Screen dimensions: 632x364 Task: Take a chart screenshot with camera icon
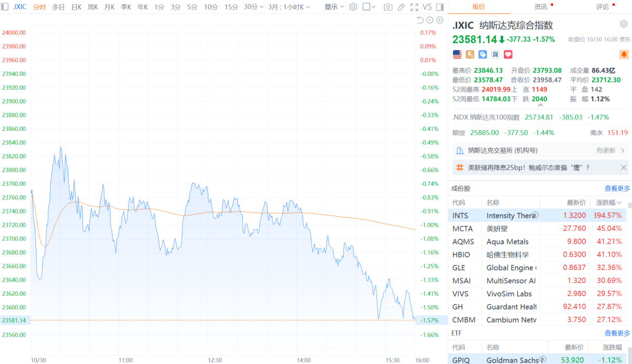pos(388,7)
